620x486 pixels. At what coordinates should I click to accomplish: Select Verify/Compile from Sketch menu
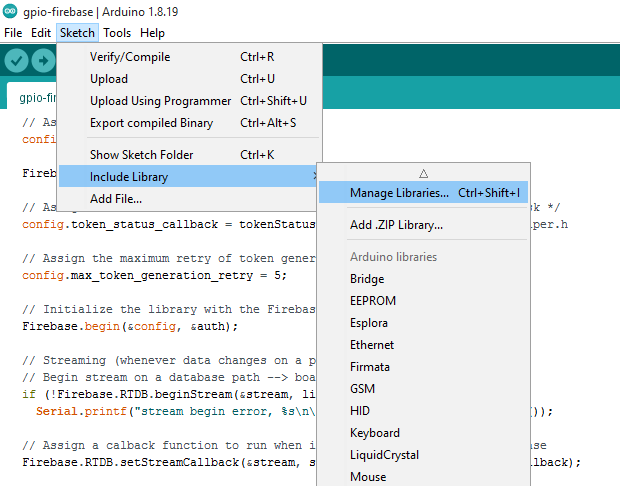pyautogui.click(x=129, y=57)
